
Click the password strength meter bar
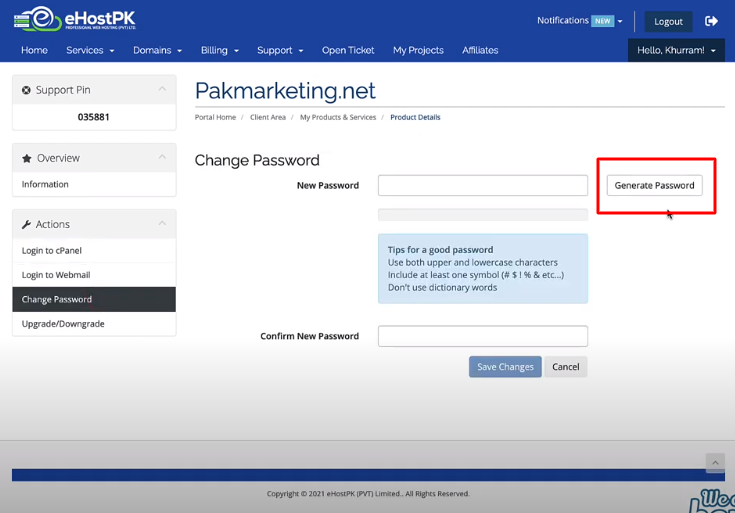[x=483, y=215]
